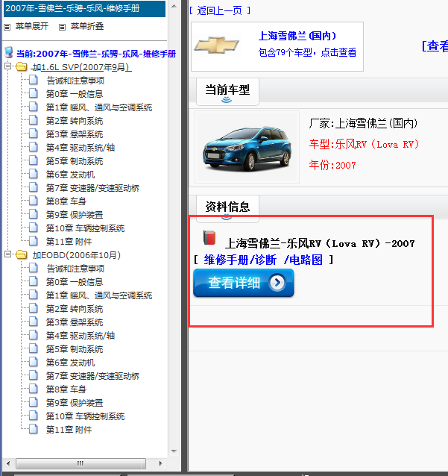The width and height of the screenshot is (448, 476).
Task: Click the red book icon in 资料信息
Action: [209, 238]
